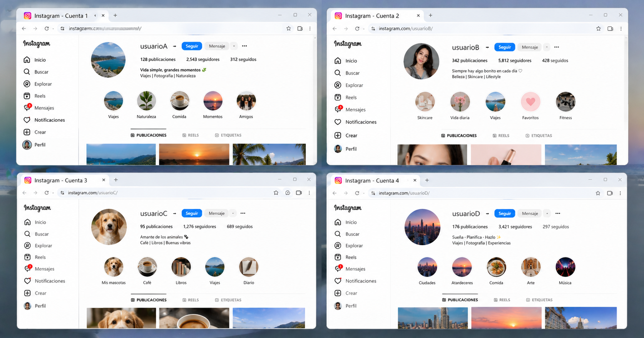Open new tab in Cuenta 1 window

pos(115,15)
